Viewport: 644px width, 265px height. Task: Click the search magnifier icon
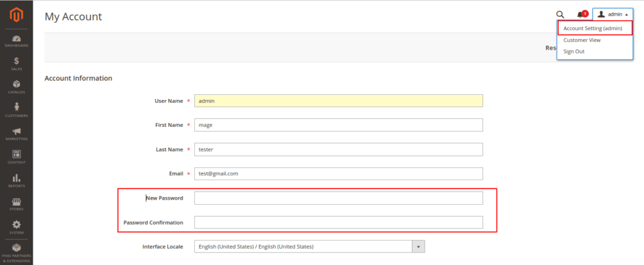pos(560,14)
